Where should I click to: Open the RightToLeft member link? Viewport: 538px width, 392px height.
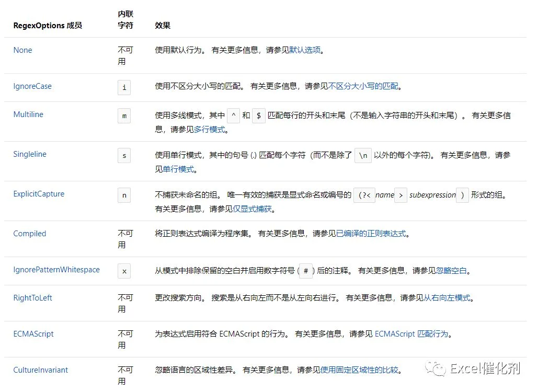click(x=32, y=298)
